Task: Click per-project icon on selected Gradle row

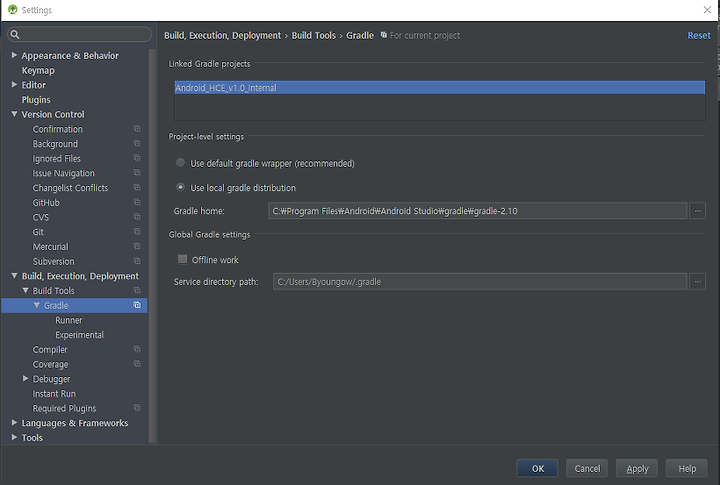Action: 137,305
